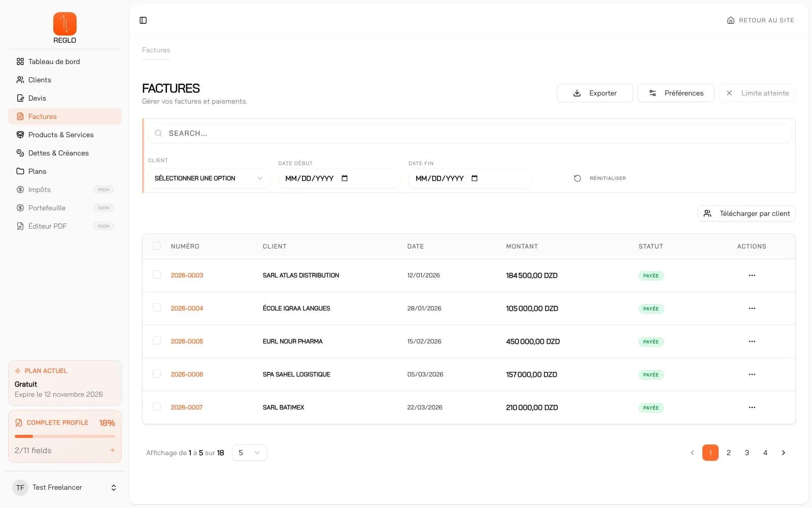Image resolution: width=812 pixels, height=508 pixels.
Task: Select checkbox for invoice 2026-0007
Action: tap(157, 407)
